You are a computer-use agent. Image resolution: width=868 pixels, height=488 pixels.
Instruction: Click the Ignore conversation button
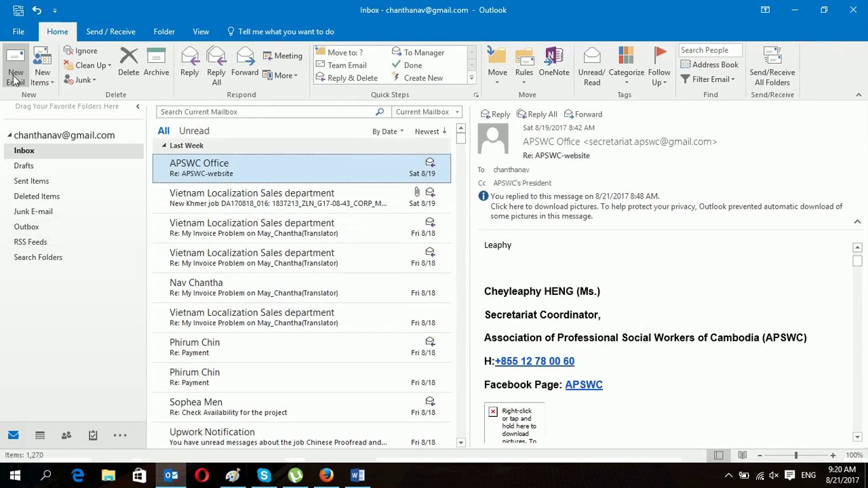tap(81, 51)
